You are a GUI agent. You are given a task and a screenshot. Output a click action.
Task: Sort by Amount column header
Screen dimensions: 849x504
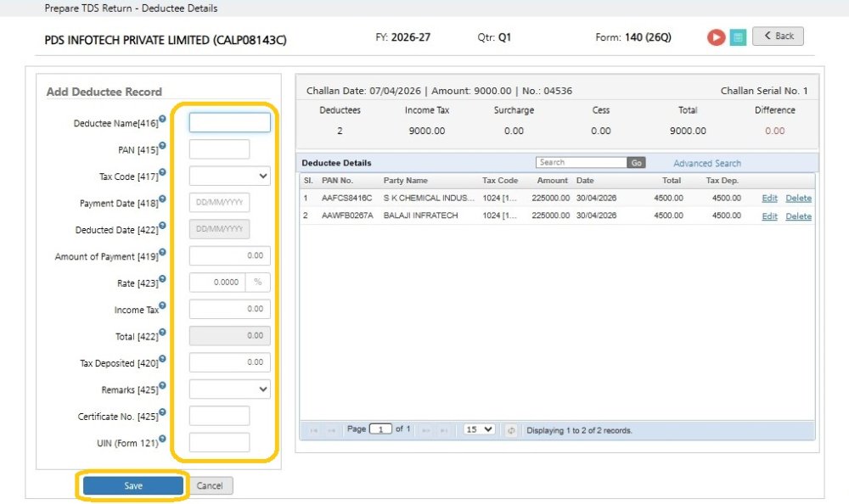[553, 180]
